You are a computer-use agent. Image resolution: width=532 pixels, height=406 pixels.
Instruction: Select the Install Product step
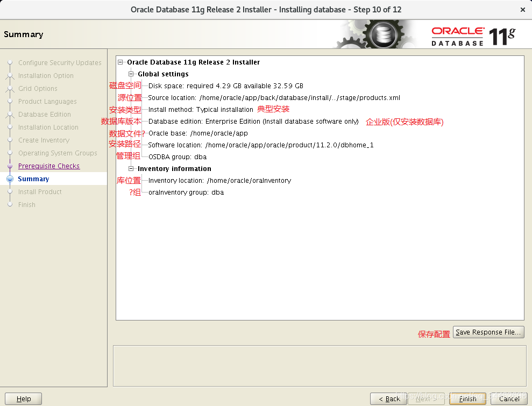coord(40,191)
